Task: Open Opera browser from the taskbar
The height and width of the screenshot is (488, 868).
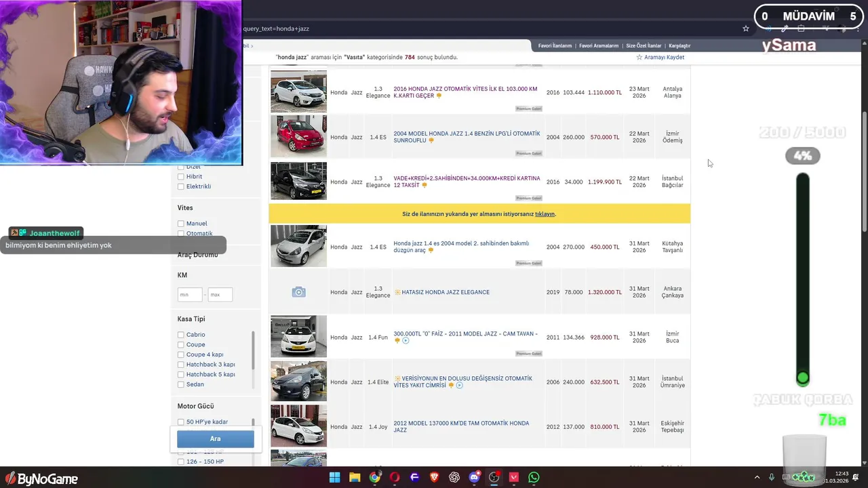Action: point(394,477)
